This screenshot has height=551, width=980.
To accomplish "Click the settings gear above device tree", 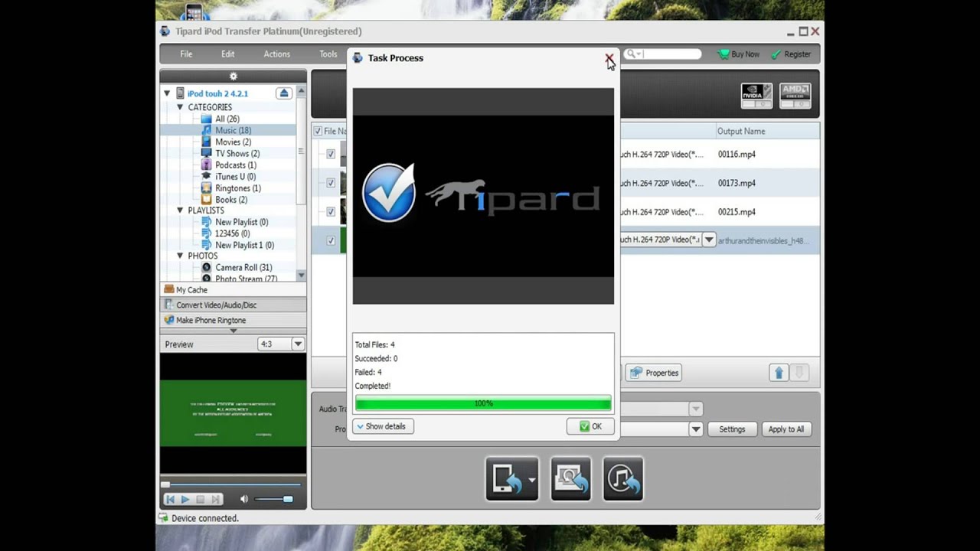I will tap(234, 77).
